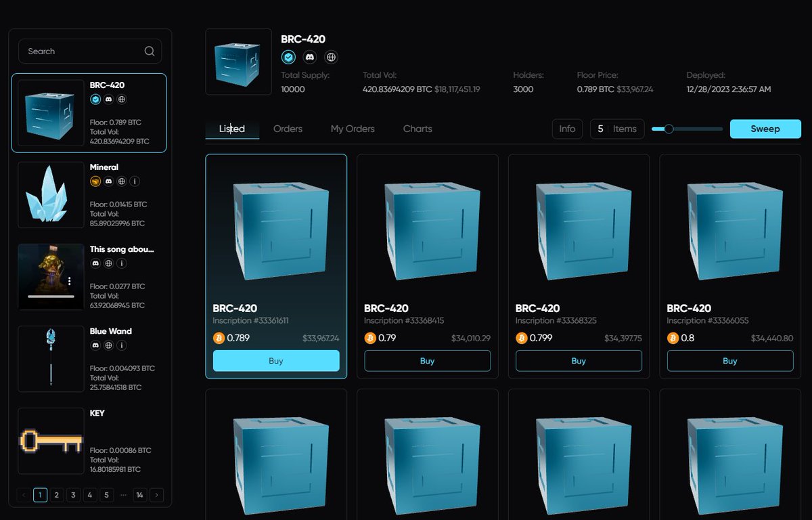Open Mineral's Discord icon
Image resolution: width=812 pixels, height=520 pixels.
click(108, 181)
